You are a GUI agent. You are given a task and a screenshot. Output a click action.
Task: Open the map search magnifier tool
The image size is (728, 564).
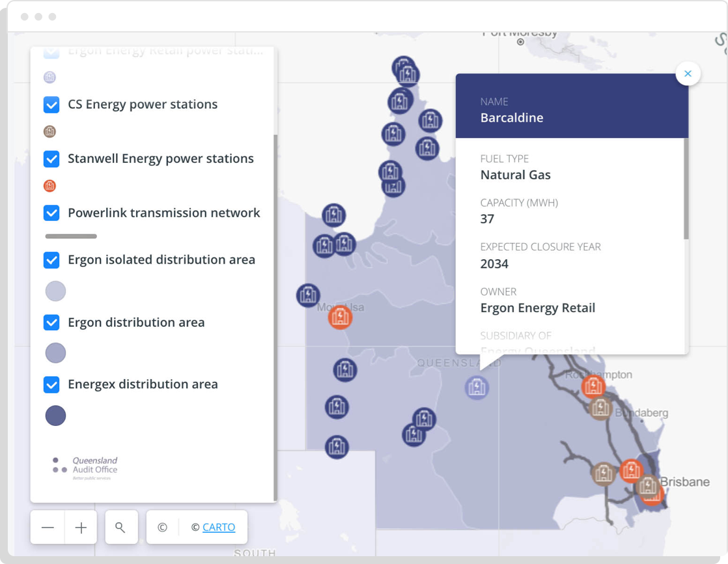120,528
